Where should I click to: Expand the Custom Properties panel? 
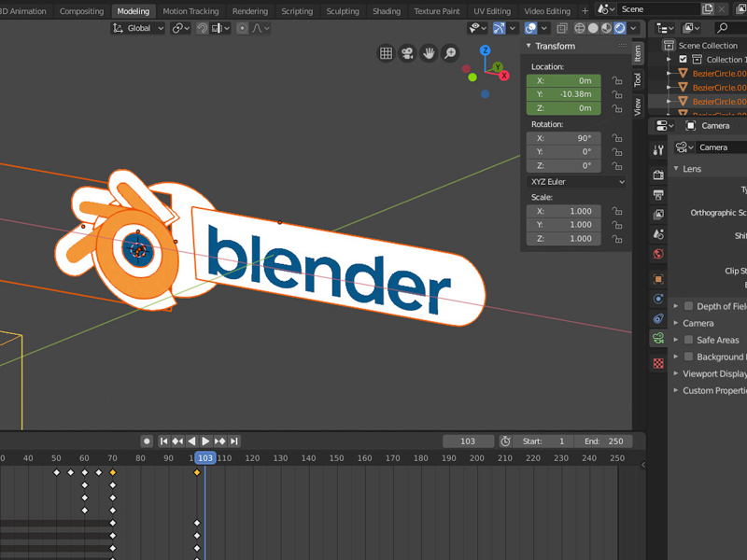675,390
